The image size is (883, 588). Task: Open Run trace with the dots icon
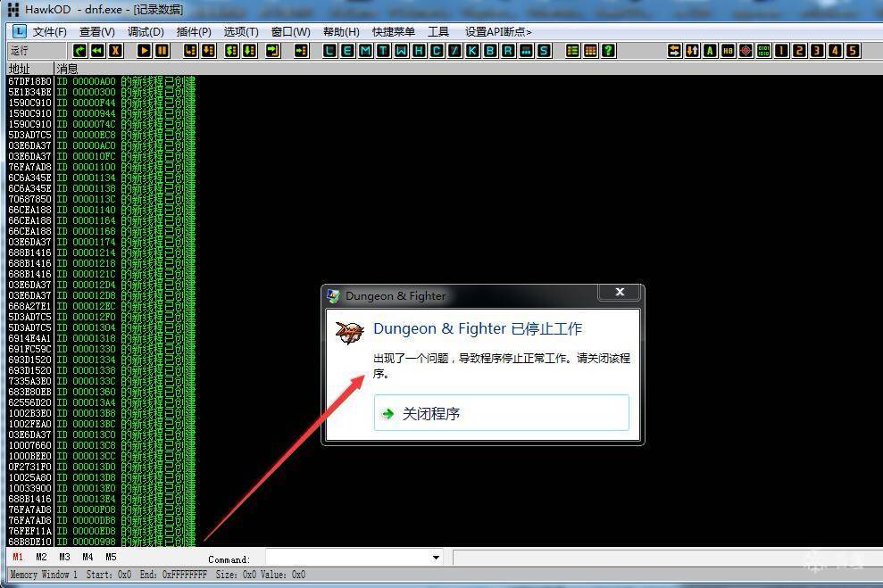coord(526,51)
